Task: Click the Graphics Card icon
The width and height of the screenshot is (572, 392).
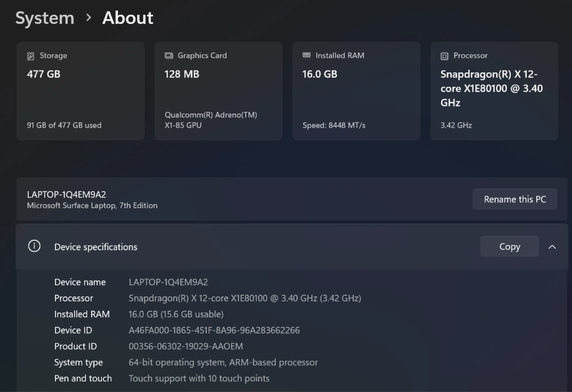Action: click(x=169, y=56)
